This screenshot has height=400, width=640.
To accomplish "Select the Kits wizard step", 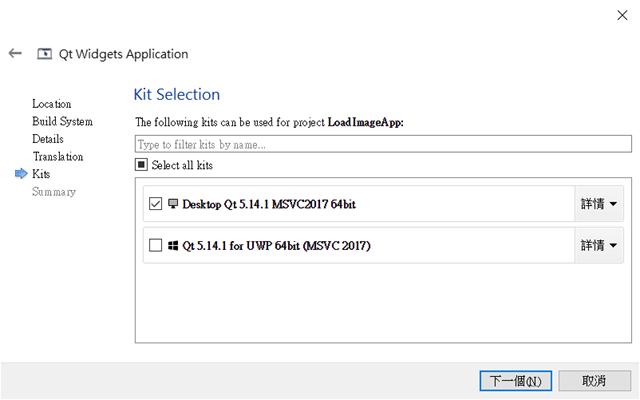I will 41,174.
